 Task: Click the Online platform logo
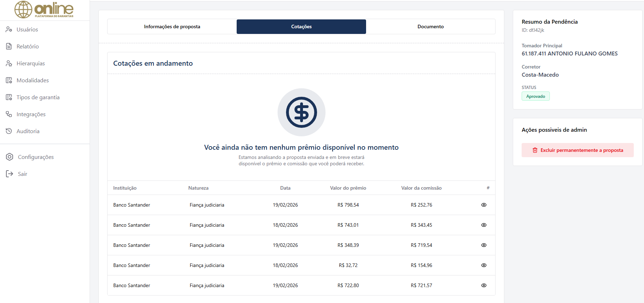[44, 10]
